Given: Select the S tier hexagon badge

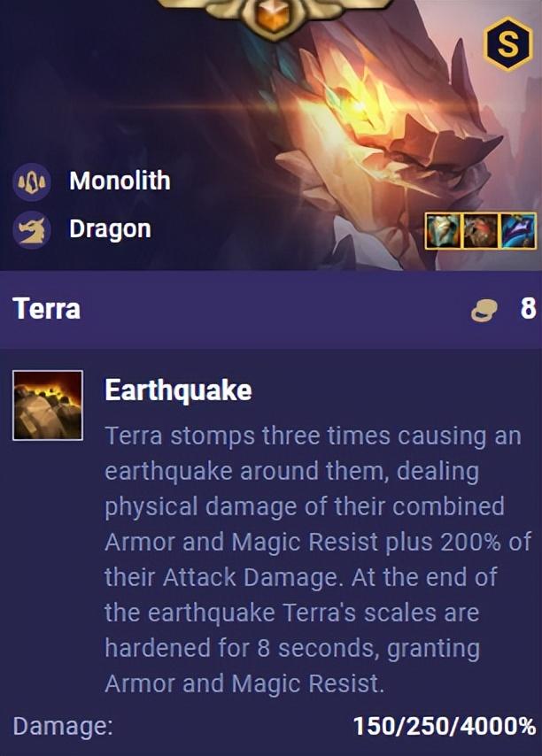Looking at the screenshot, I should [x=507, y=44].
